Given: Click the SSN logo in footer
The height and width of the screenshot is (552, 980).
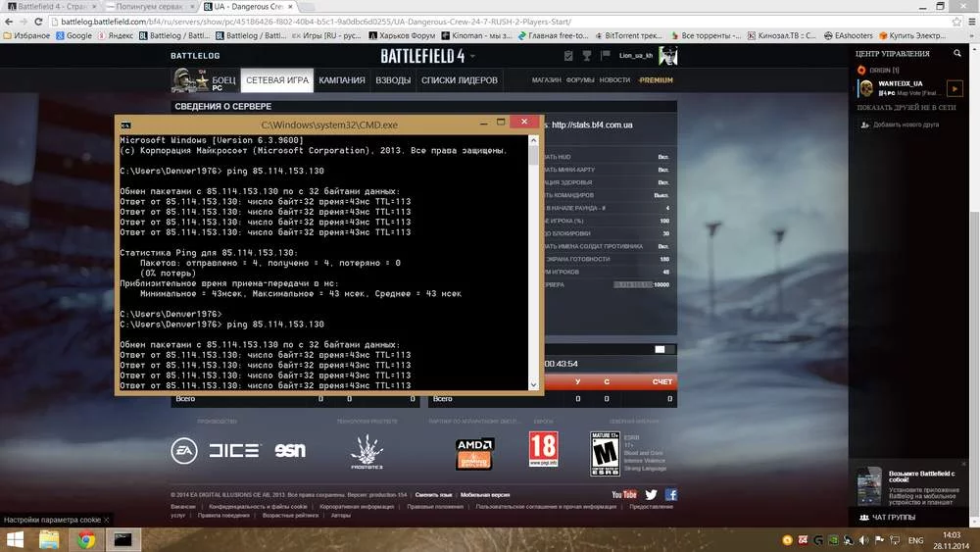Looking at the screenshot, I should (290, 450).
